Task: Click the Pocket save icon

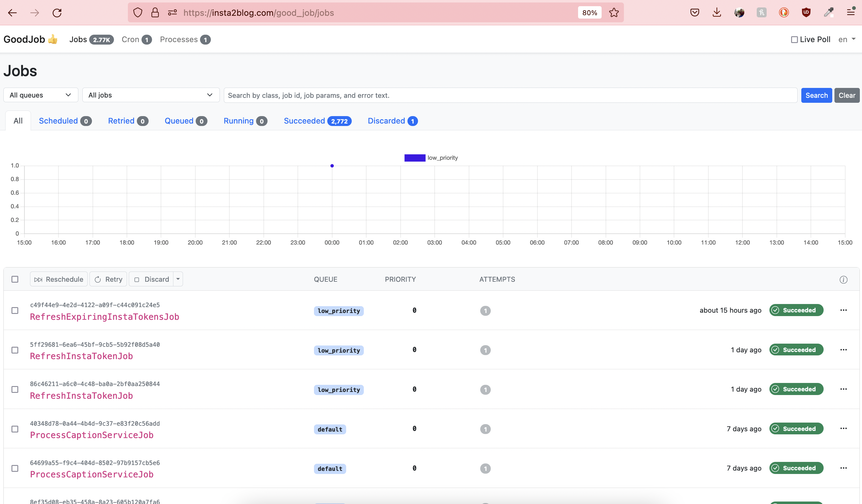Action: point(694,13)
